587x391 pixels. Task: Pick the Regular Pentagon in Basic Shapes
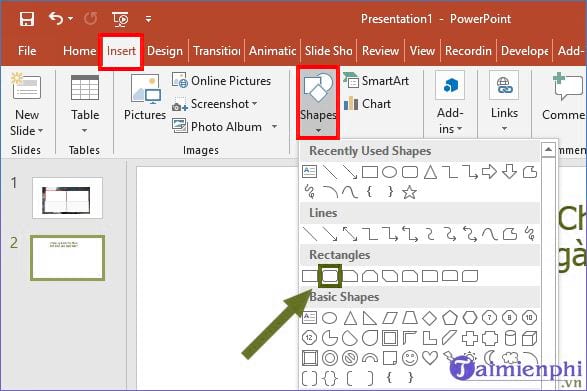click(x=450, y=318)
